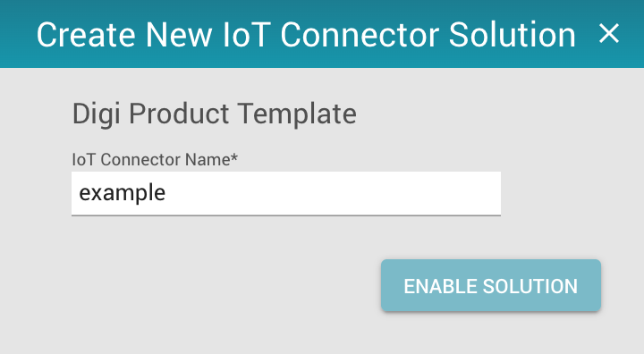Click the word ENABLE on the button

[x=440, y=286]
